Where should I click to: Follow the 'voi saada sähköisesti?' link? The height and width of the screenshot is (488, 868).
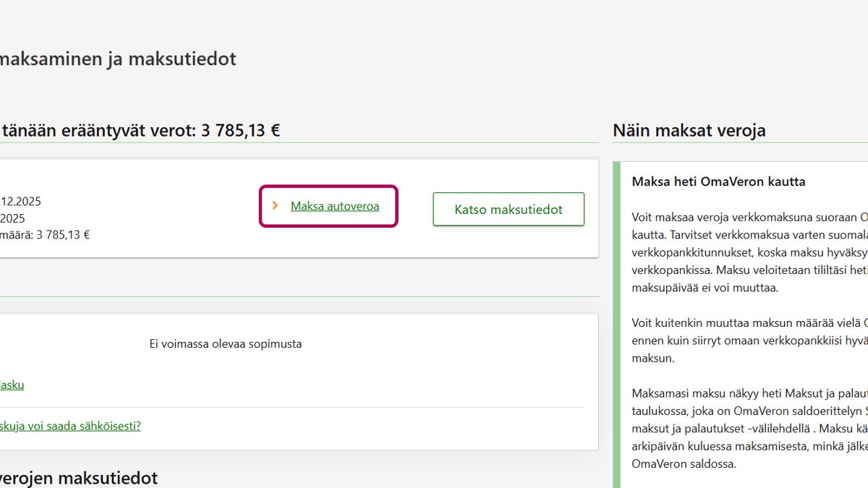tap(70, 426)
